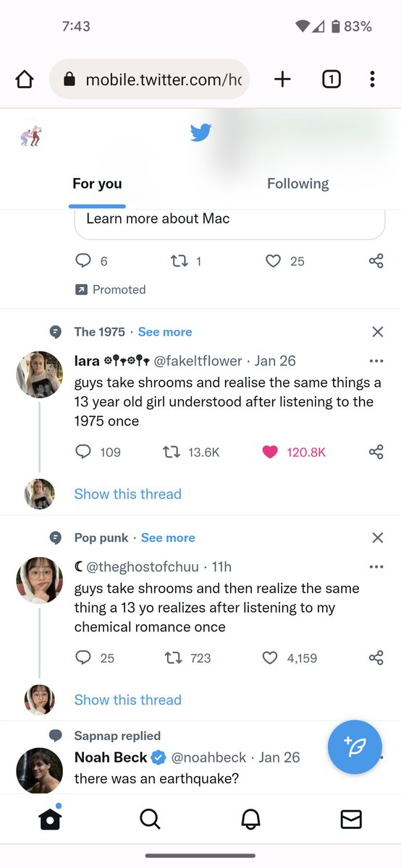Image resolution: width=401 pixels, height=868 pixels.
Task: Unlike lara's tweet with 120.8K likes
Action: coord(270,452)
